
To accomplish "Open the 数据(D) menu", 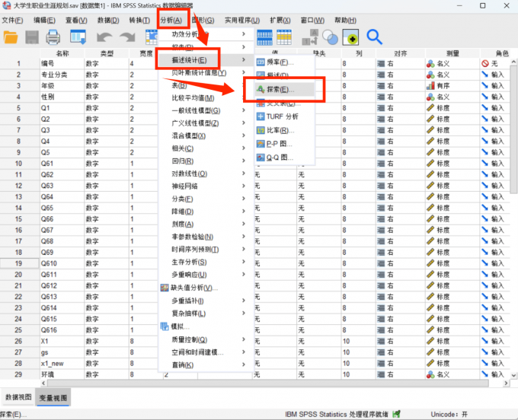I will [x=108, y=21].
